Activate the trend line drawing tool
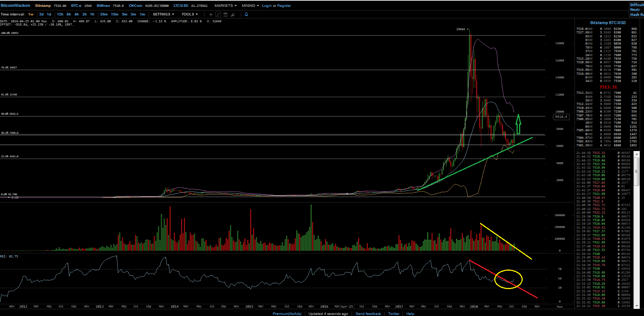644x316 pixels. click(x=218, y=14)
